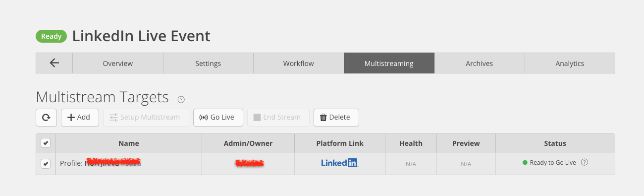644x196 pixels.
Task: Open the Archives tab
Action: (480, 63)
